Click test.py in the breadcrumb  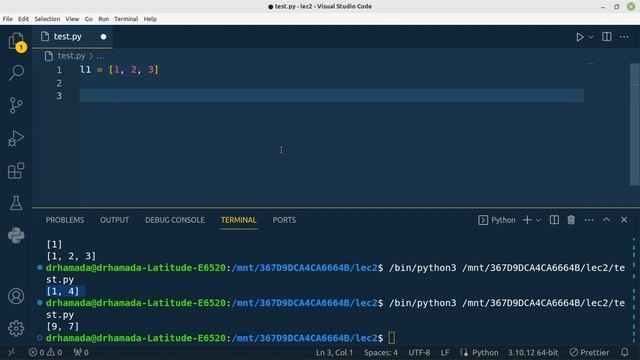[x=71, y=56]
